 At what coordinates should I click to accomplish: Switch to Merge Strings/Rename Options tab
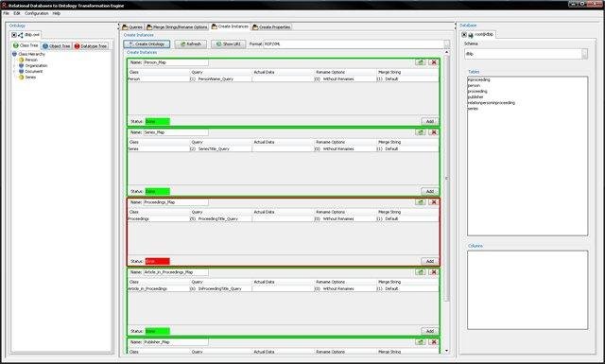pyautogui.click(x=177, y=27)
